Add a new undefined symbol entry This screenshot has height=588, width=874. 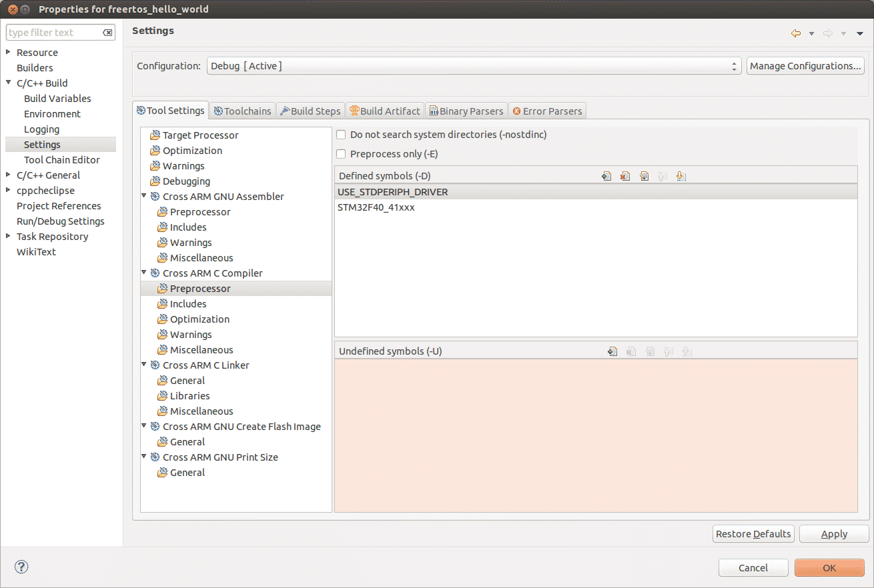612,351
